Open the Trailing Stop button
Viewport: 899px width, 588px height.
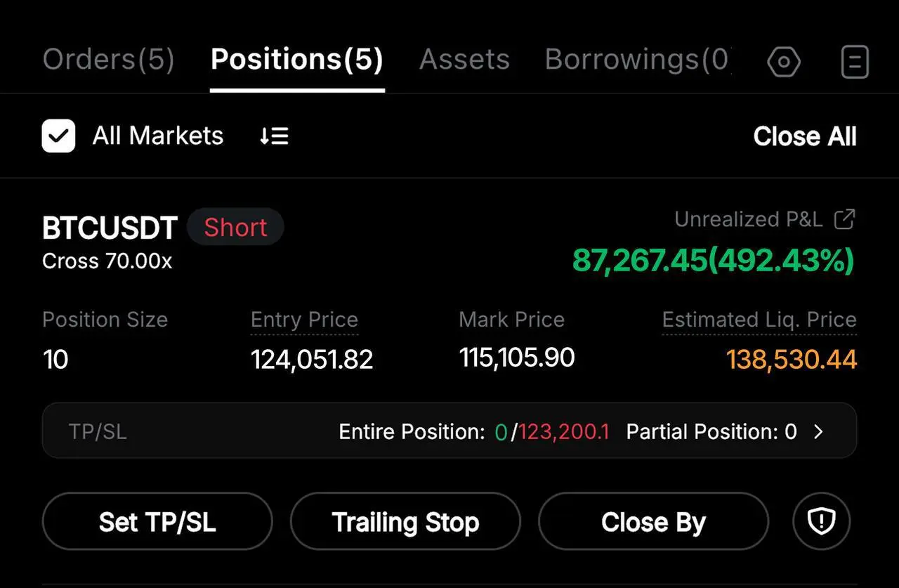coord(405,521)
